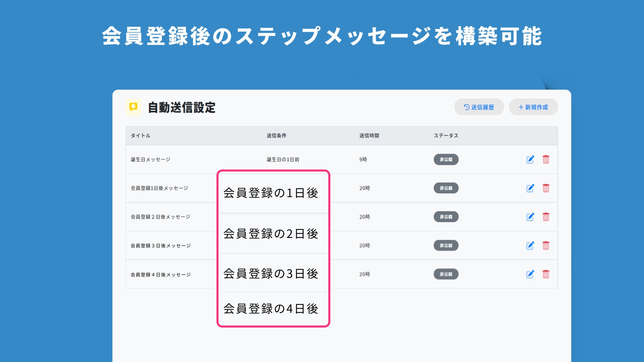Delete the 会員登録4日後メッセージ entry
Viewport: 644px width, 362px height.
(x=546, y=274)
